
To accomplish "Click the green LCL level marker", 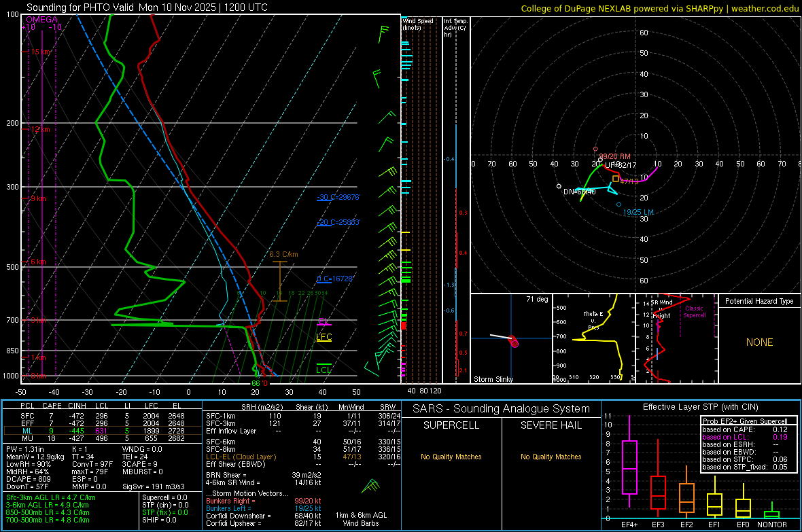I will coord(324,369).
